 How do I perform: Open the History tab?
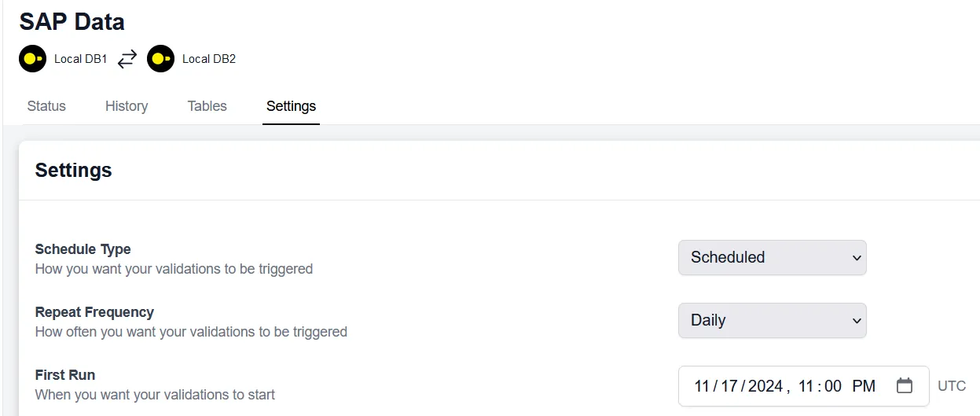(x=127, y=106)
